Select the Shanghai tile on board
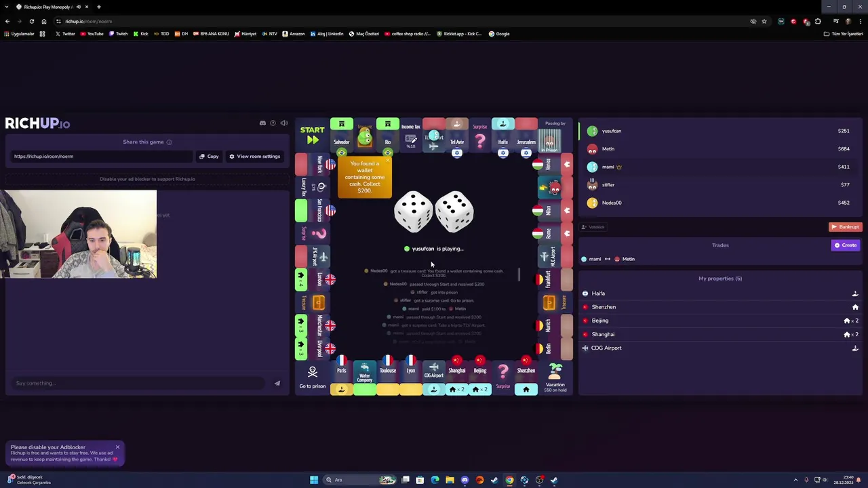868x488 pixels. 456,378
